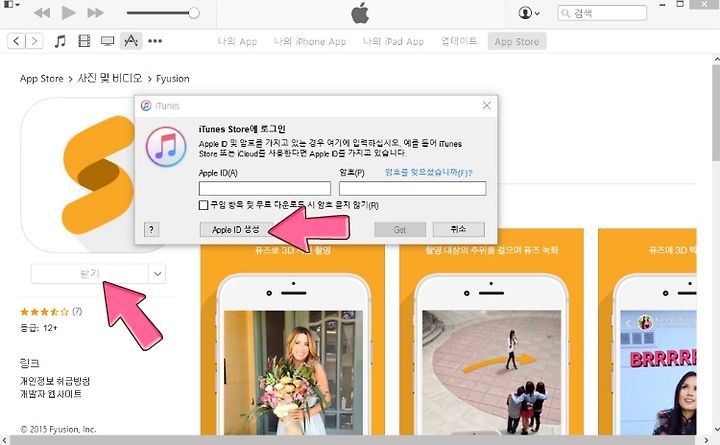Viewport: 720px width, 445px height.
Task: Click the scroll left arrow at bottom
Action: pos(4,440)
